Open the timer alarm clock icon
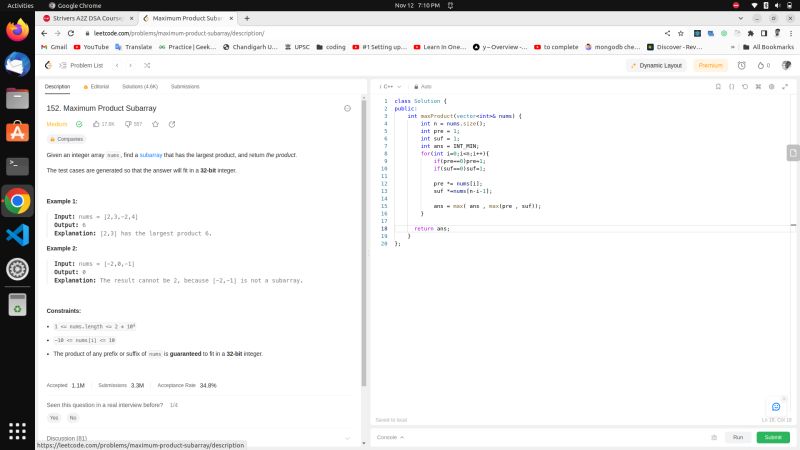The height and width of the screenshot is (450, 800). click(x=741, y=65)
